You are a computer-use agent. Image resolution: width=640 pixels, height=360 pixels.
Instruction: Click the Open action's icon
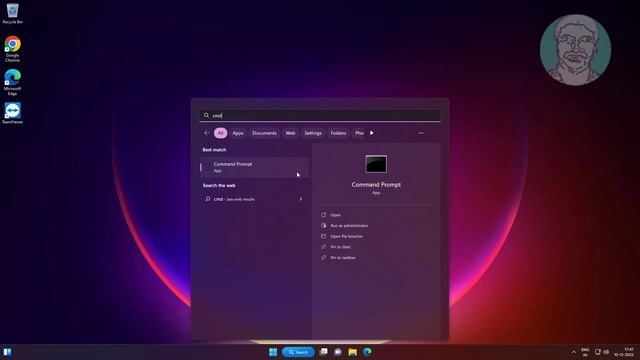324,215
